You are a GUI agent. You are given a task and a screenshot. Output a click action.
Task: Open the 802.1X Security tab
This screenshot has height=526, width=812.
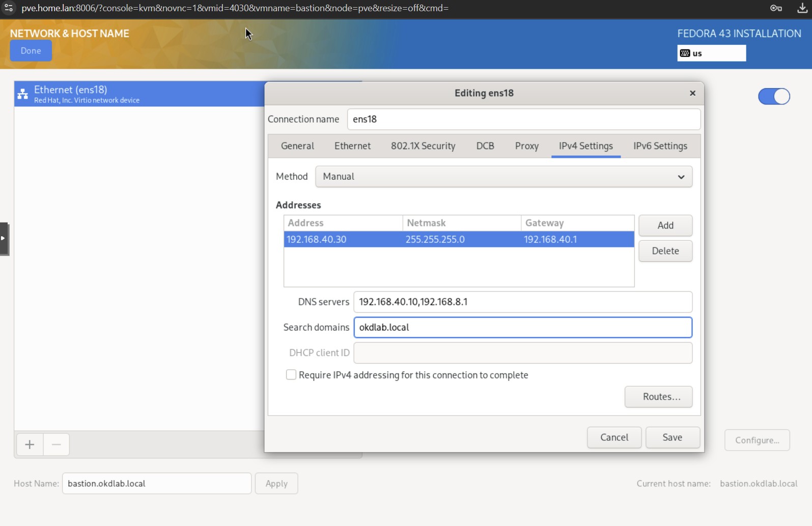423,146
